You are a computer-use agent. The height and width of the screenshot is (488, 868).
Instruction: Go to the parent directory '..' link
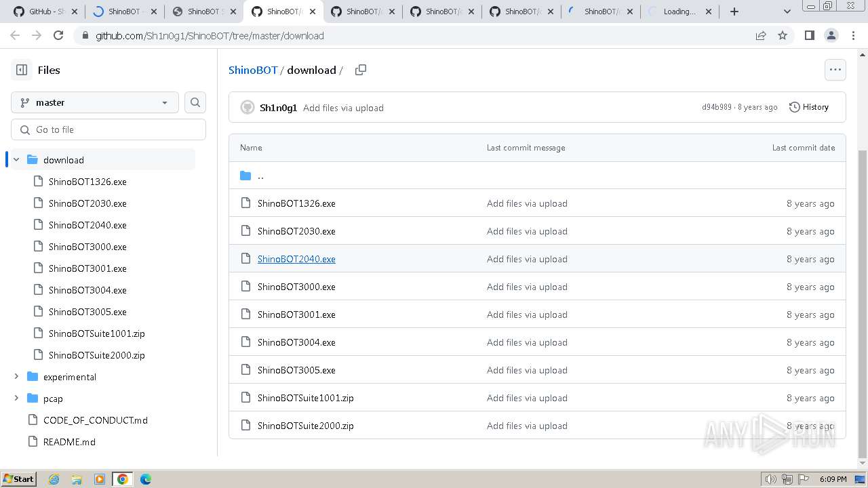(x=260, y=176)
